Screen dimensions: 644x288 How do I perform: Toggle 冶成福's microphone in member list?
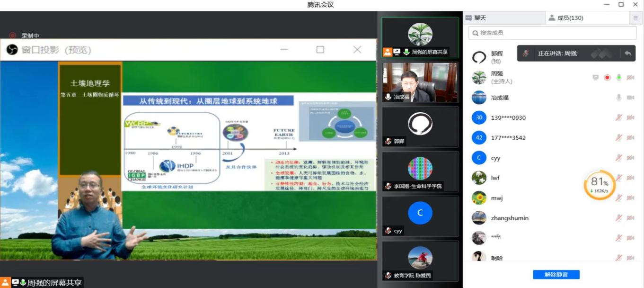618,98
